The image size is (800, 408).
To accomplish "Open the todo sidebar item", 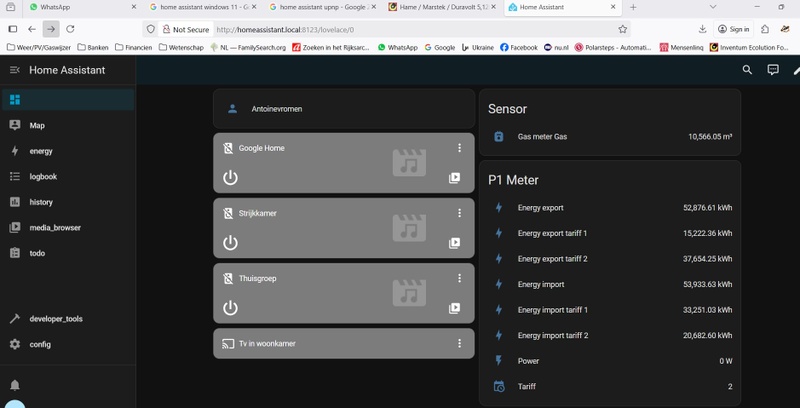I will pos(67,253).
